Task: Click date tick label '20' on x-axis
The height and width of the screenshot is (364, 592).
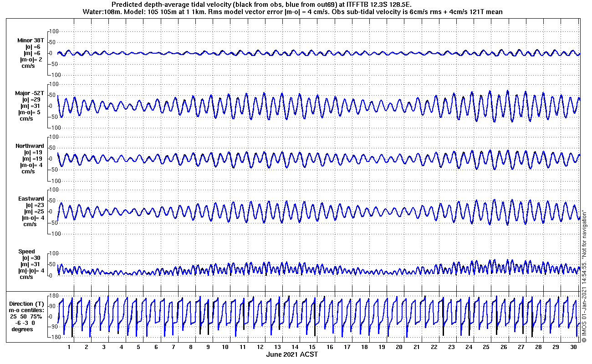Action: coord(399,347)
